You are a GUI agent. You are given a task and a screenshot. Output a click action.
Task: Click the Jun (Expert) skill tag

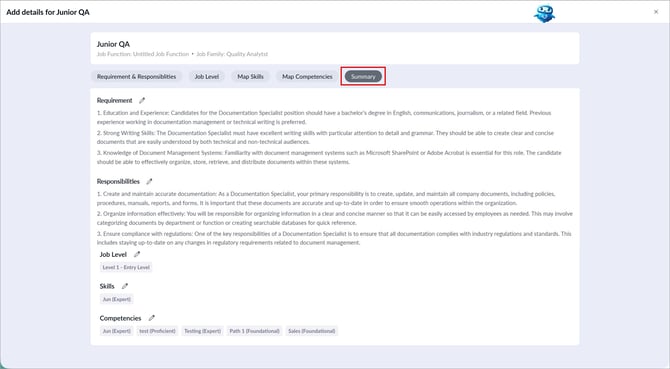[117, 299]
